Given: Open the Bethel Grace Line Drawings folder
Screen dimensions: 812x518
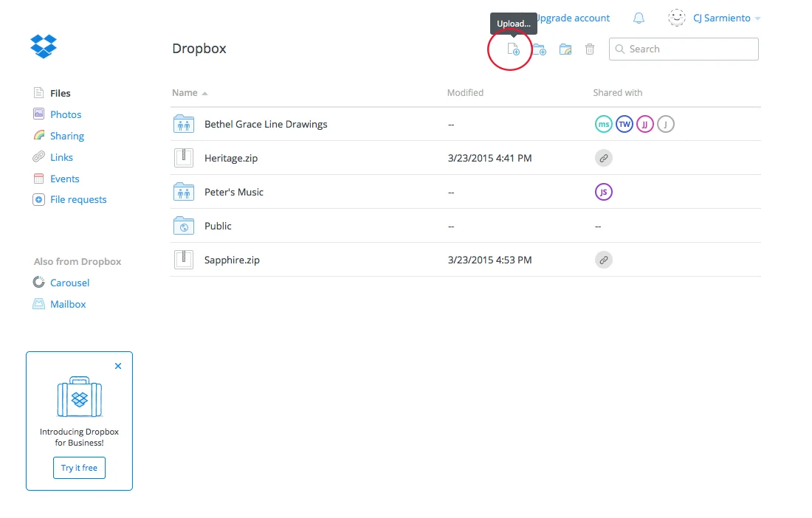Looking at the screenshot, I should pyautogui.click(x=266, y=124).
